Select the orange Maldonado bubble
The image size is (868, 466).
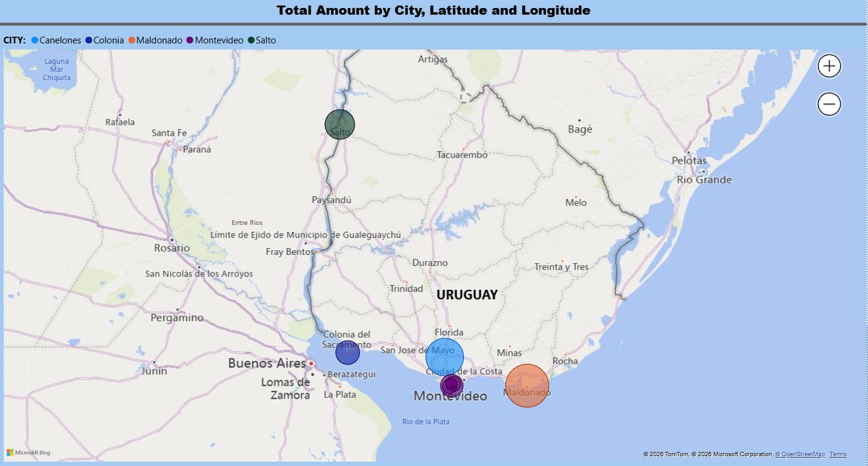[x=527, y=385]
